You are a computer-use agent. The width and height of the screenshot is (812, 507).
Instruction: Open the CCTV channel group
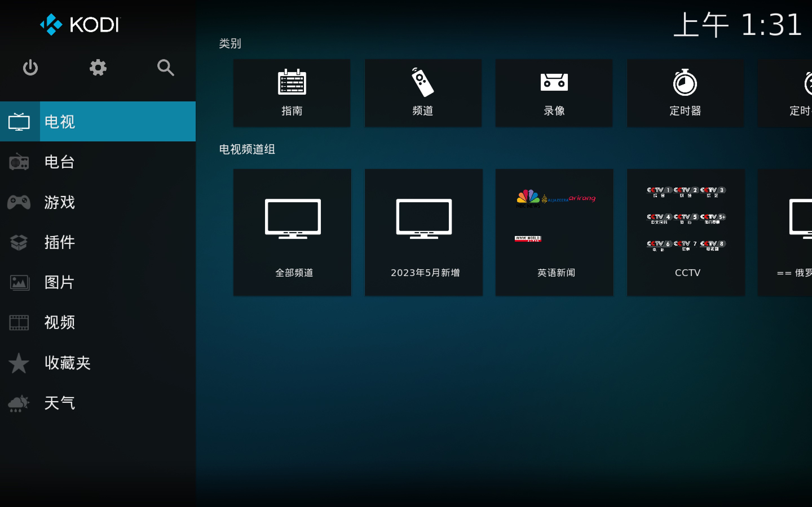point(685,232)
